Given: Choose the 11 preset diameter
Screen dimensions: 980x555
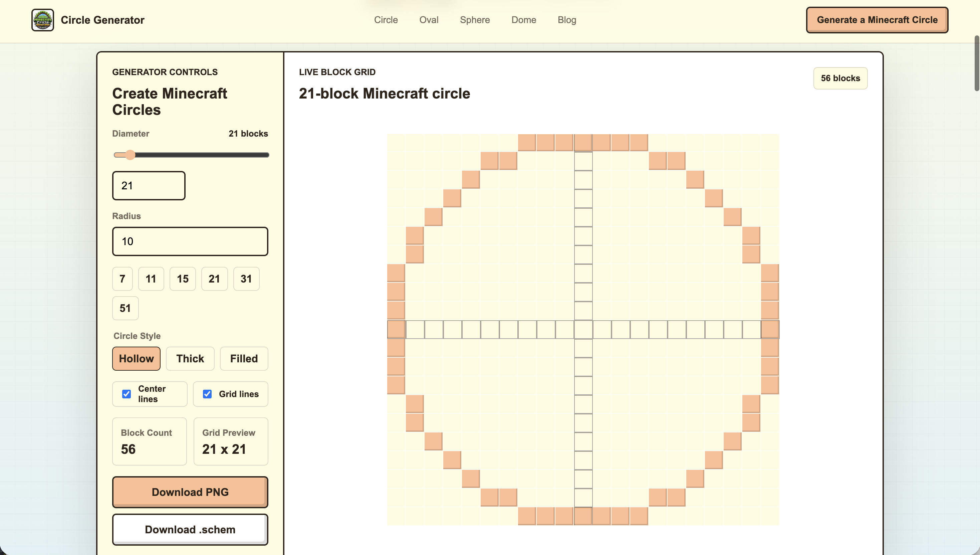Looking at the screenshot, I should coord(151,279).
